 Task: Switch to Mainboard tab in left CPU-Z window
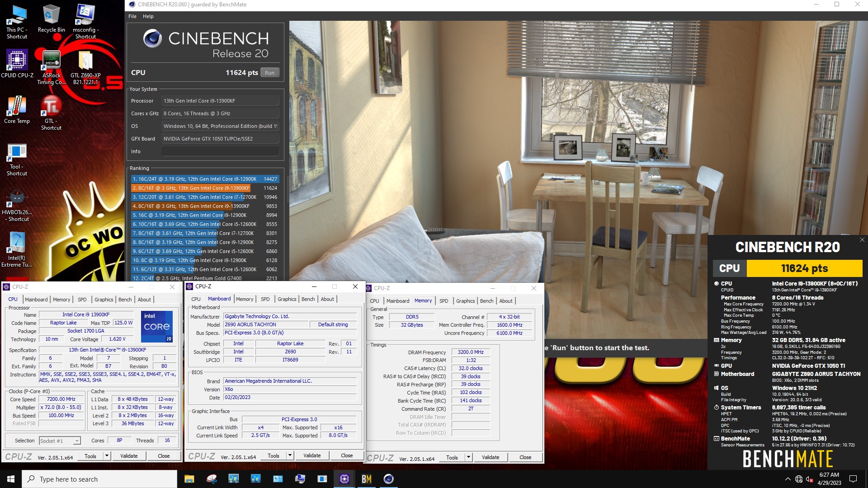click(36, 300)
